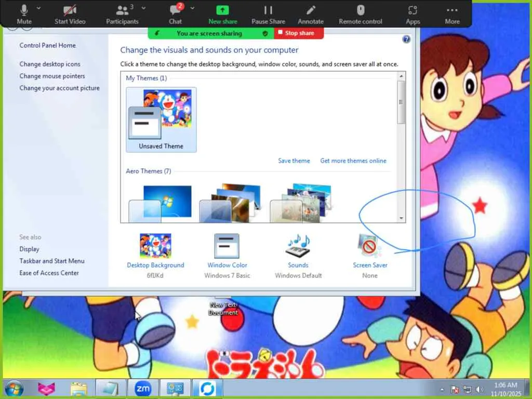Click the themes list scrollbar thumb
The image size is (532, 399).
click(401, 102)
